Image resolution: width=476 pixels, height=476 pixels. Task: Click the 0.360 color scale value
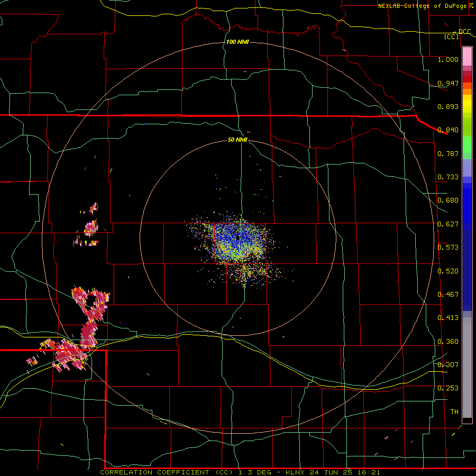(448, 342)
